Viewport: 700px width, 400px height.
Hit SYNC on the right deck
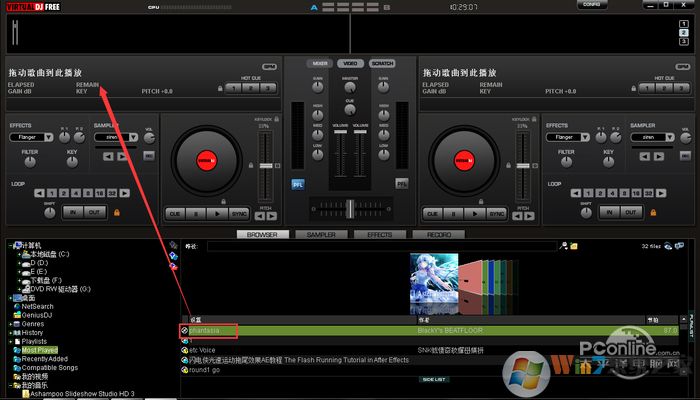[x=495, y=213]
